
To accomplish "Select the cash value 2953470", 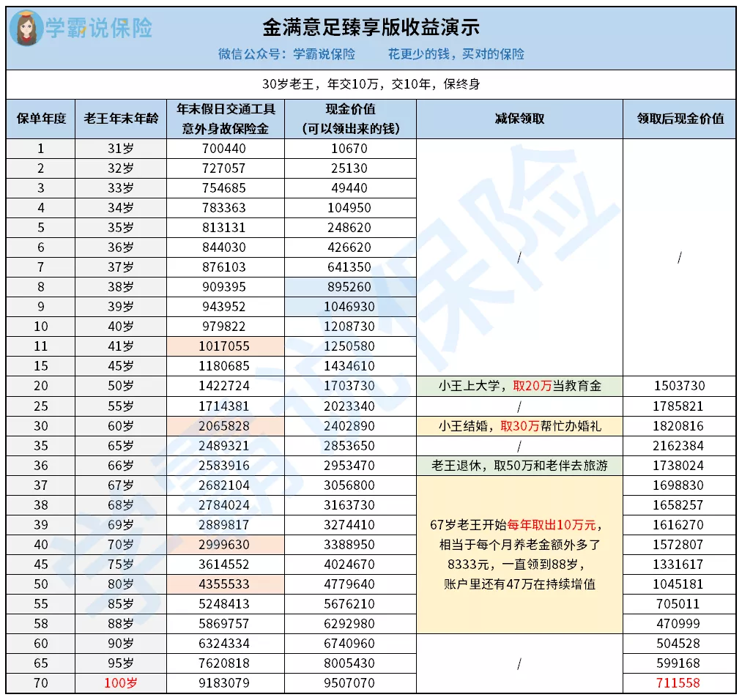I will 349,466.
